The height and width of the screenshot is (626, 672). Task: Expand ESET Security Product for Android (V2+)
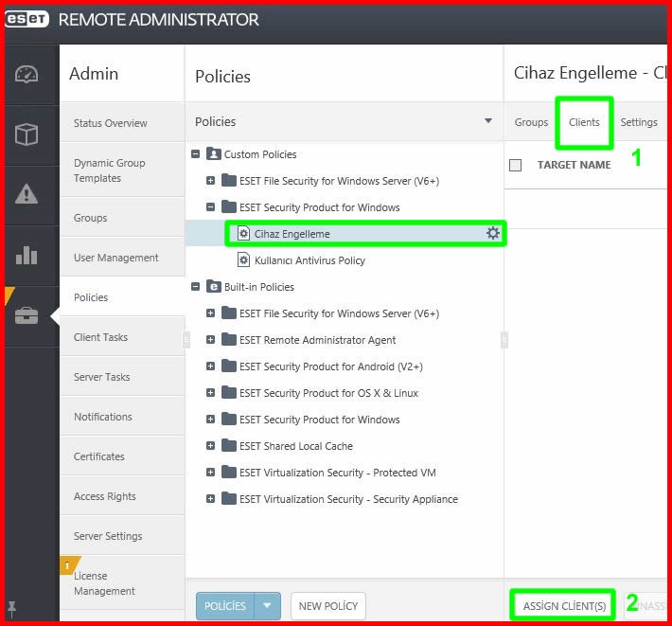tap(210, 367)
